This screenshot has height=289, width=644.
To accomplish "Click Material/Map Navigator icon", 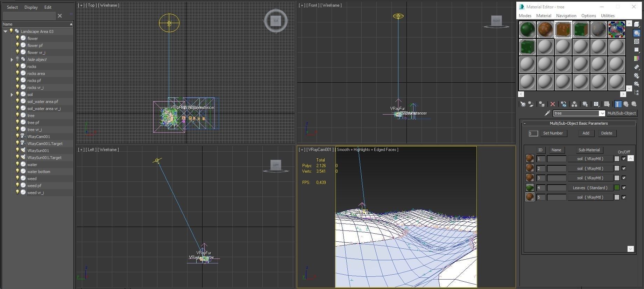I will click(x=637, y=92).
